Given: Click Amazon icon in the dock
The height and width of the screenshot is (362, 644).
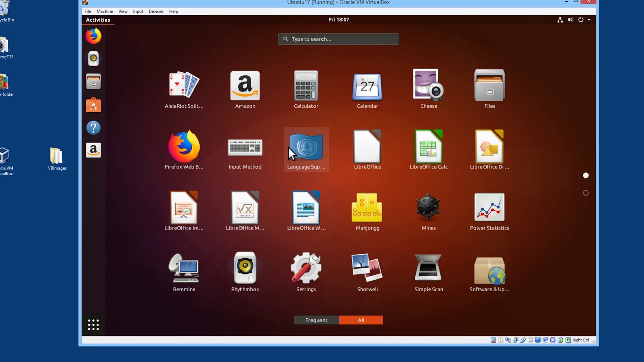Looking at the screenshot, I should tap(93, 150).
